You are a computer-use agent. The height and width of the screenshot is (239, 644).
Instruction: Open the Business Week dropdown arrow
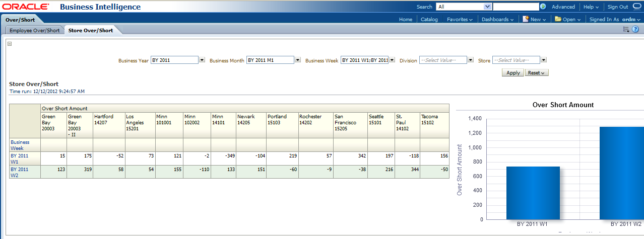click(x=392, y=60)
